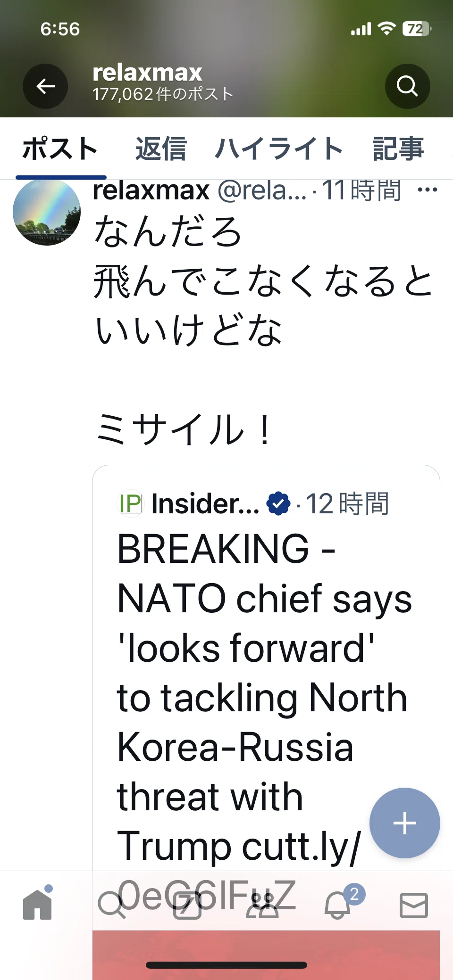Open direct messages envelope icon
The image size is (453, 980).
413,905
